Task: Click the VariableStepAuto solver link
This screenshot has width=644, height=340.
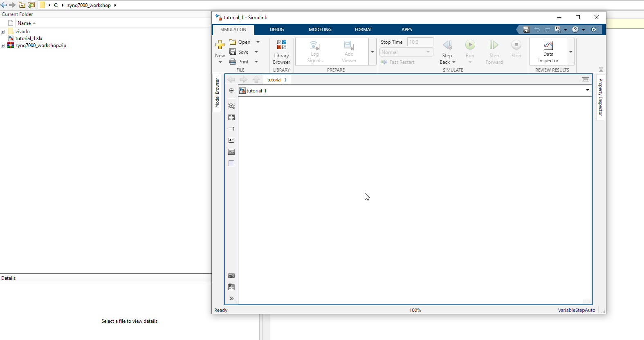Action: coord(577,310)
